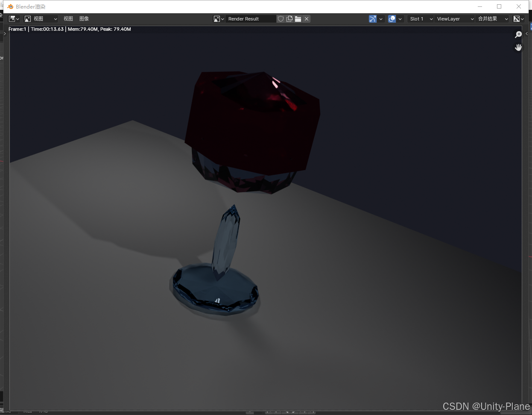Expand the overlay options dropdown arrow
The height and width of the screenshot is (415, 532).
tap(400, 19)
